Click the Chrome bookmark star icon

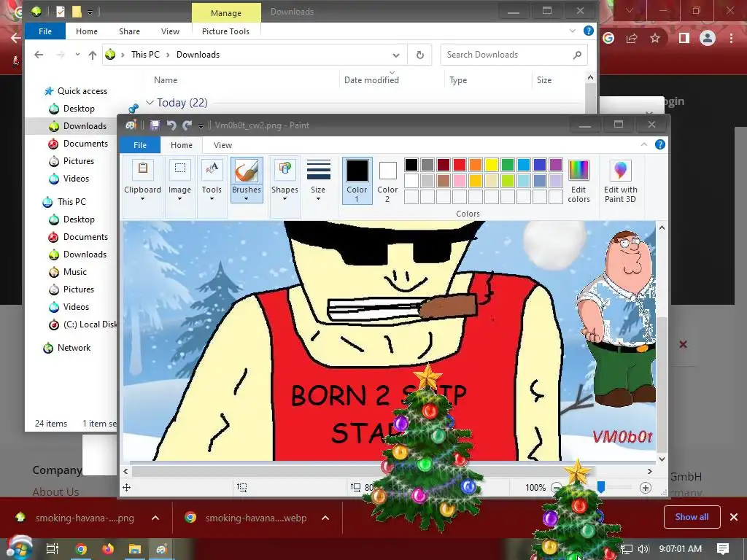click(x=655, y=38)
